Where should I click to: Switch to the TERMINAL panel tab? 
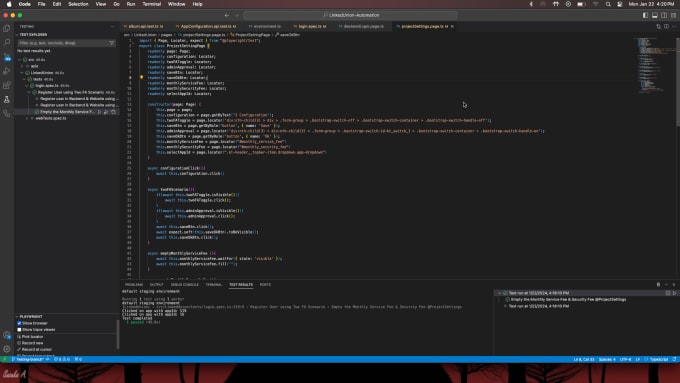coord(213,285)
